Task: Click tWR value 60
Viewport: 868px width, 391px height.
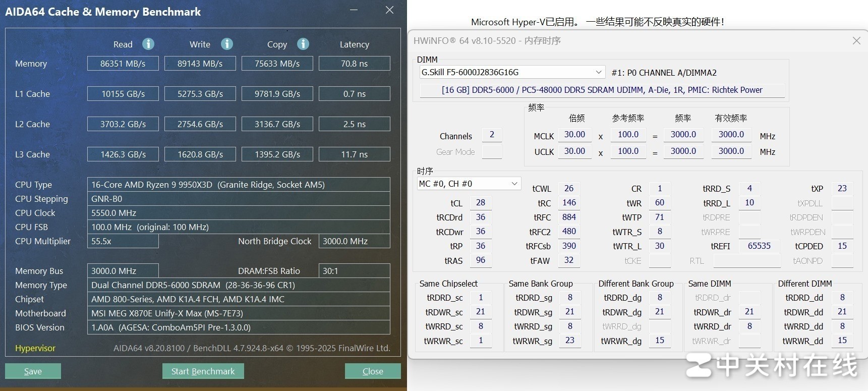Action: point(660,203)
